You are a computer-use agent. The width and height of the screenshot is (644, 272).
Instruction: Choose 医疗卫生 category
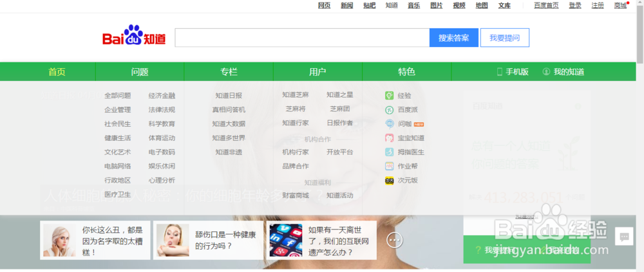pos(117,194)
